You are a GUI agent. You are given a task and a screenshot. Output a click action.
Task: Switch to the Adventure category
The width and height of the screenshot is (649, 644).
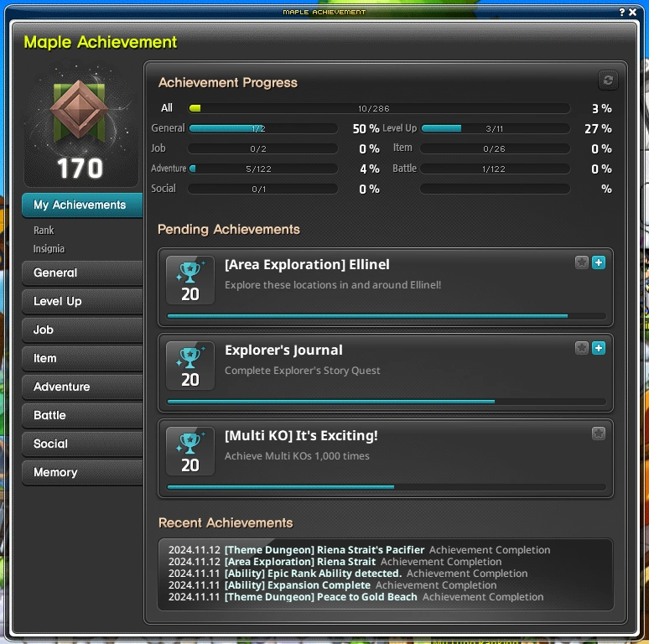[82, 387]
